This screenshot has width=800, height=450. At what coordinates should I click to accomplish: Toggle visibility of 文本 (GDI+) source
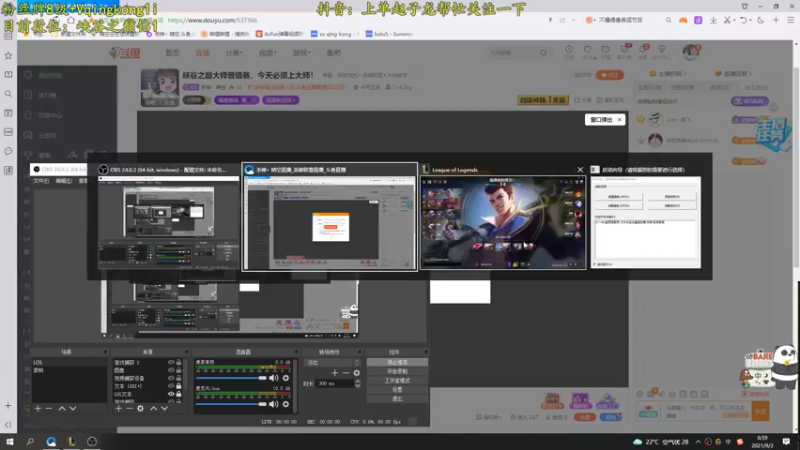point(171,386)
